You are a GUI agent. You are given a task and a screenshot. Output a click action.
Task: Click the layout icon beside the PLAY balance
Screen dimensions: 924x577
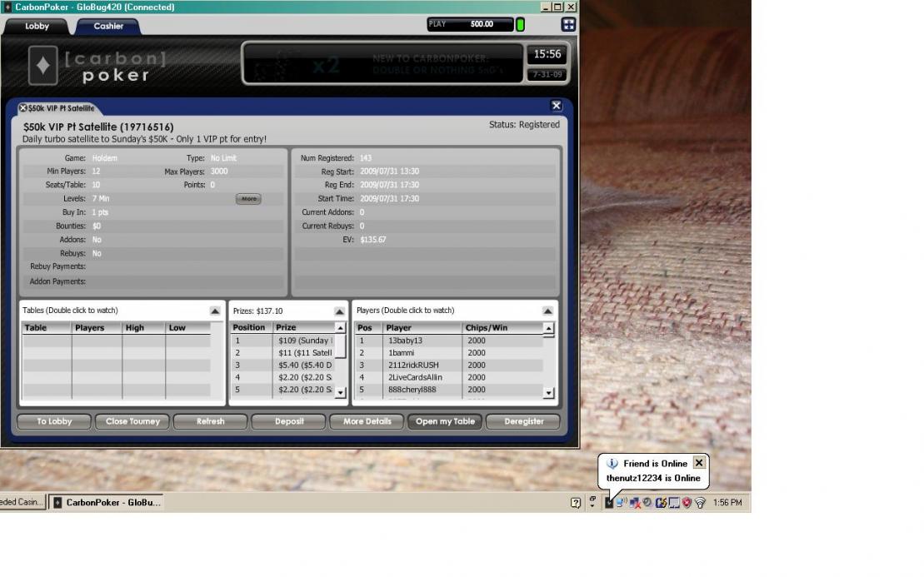coord(568,24)
